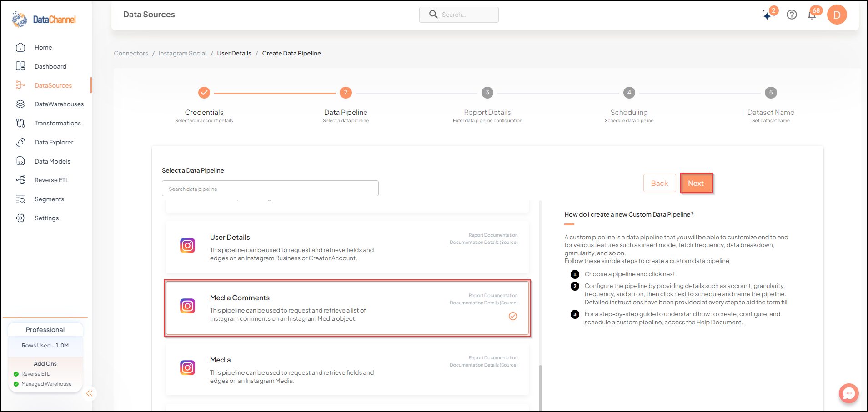Screen dimensions: 868x412
Task: Click the Create Data Pipeline breadcrumb
Action: point(291,53)
